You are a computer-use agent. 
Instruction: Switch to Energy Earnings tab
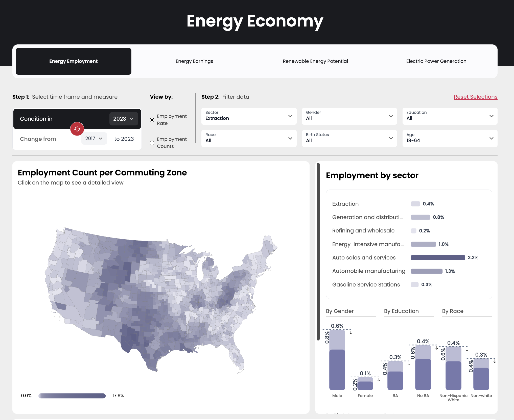194,61
